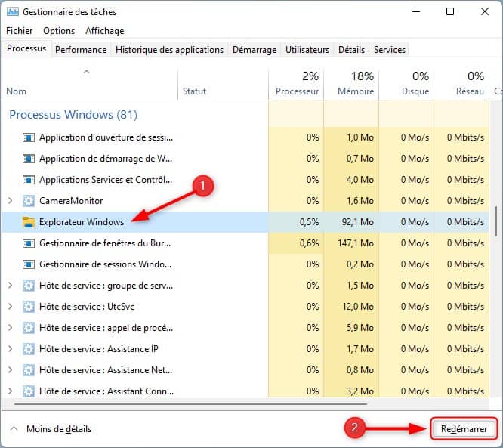
Task: Click the Explorateur Windows folder icon
Action: 29,222
